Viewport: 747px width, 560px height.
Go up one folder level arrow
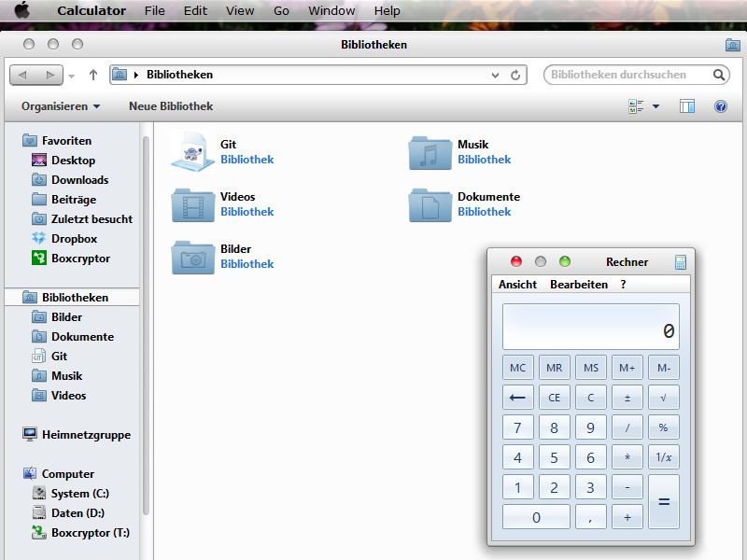[93, 75]
